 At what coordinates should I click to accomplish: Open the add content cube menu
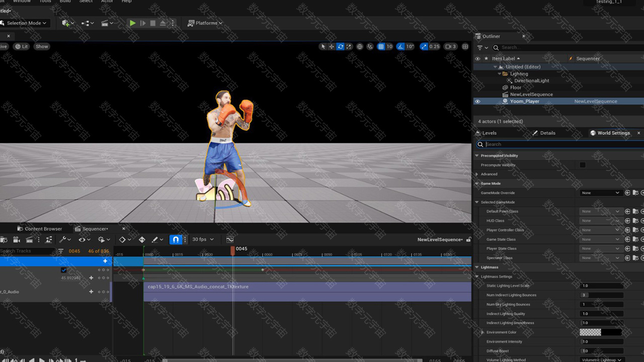coord(67,23)
